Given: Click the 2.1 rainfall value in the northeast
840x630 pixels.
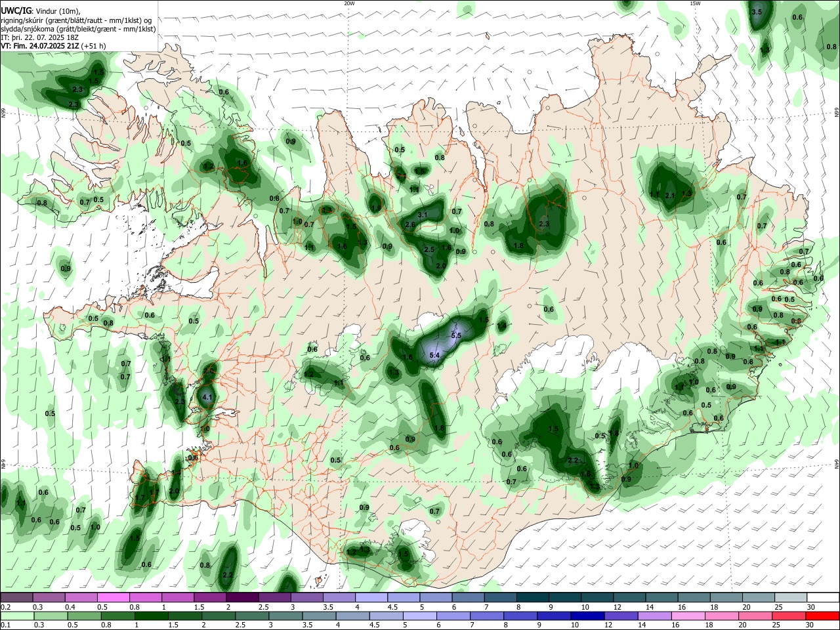Looking at the screenshot, I should [670, 196].
